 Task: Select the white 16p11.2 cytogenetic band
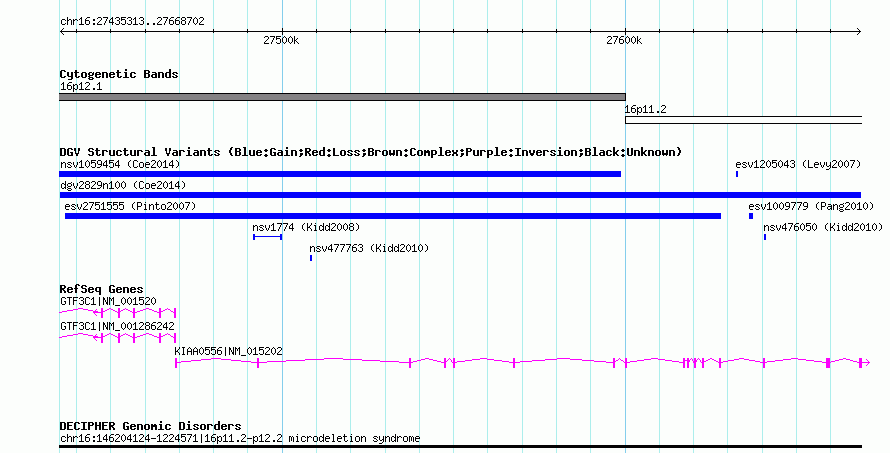pos(744,120)
